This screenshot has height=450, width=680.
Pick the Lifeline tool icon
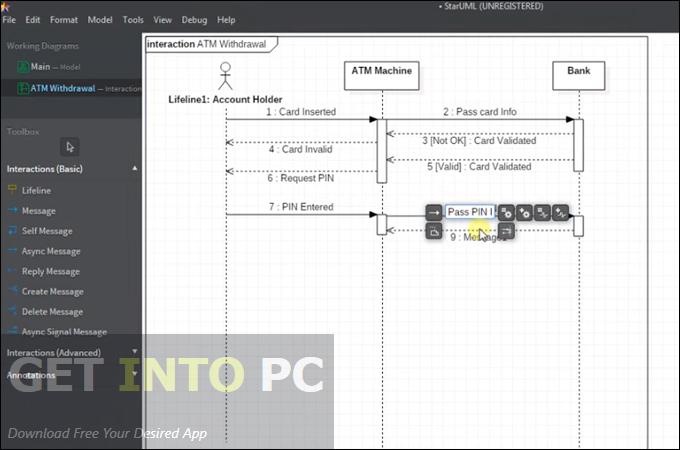(x=12, y=189)
